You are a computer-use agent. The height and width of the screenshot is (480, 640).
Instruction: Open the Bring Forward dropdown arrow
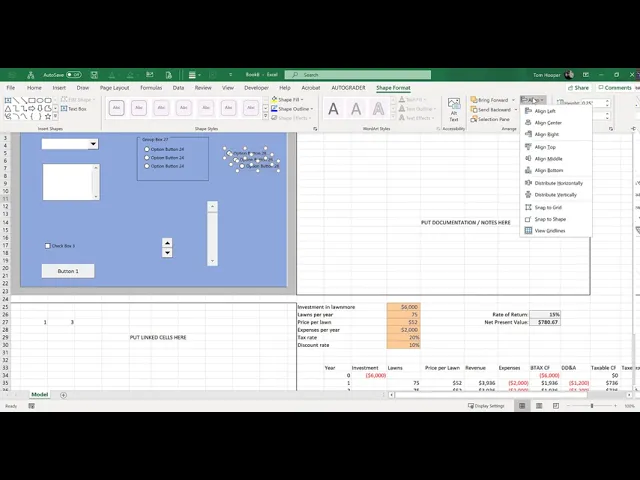click(x=513, y=100)
